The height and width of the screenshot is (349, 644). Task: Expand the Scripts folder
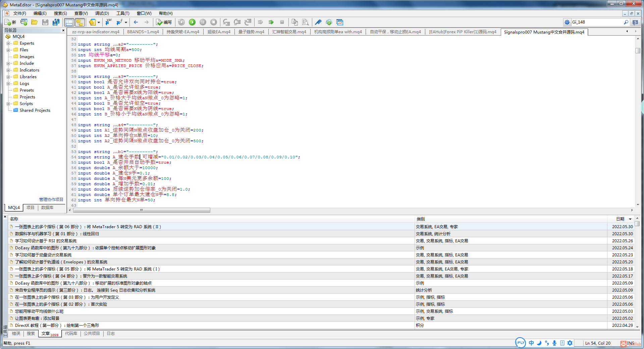coord(8,104)
